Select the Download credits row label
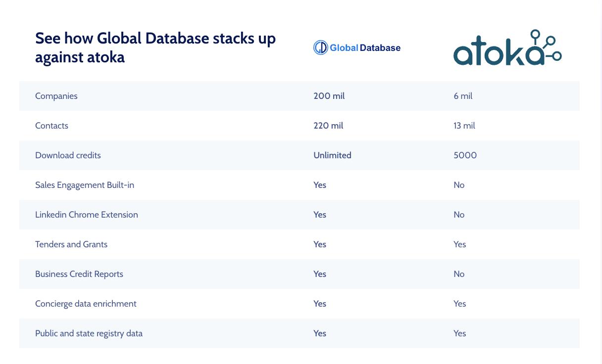 pyautogui.click(x=68, y=155)
